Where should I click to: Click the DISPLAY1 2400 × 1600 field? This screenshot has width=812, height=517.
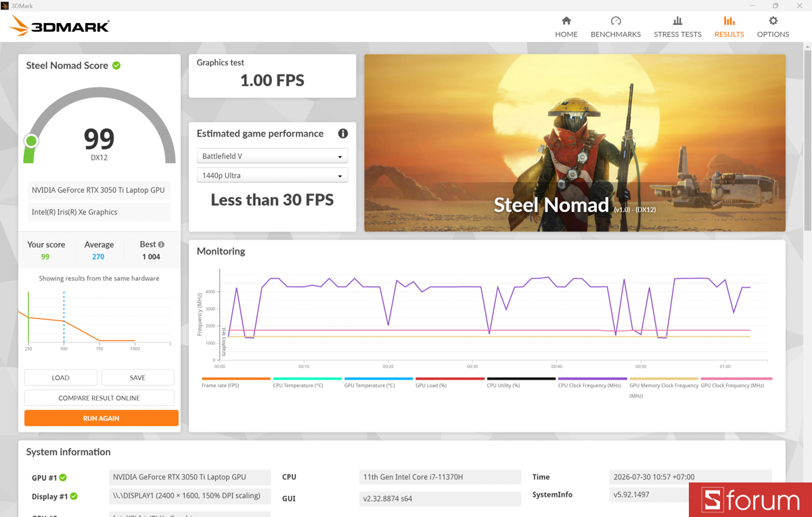click(x=189, y=496)
